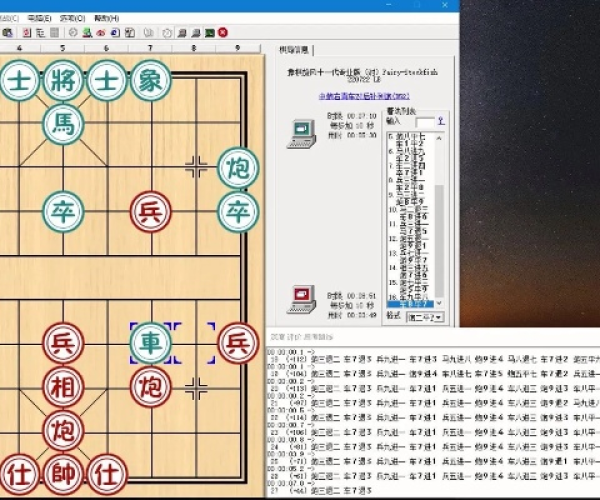Select the red 兵 in column 9
600x500 pixels.
point(238,342)
